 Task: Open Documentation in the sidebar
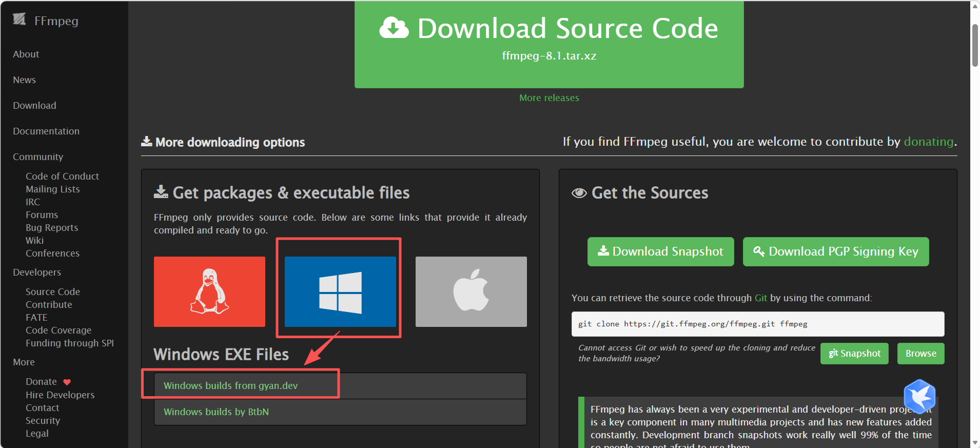coord(46,131)
